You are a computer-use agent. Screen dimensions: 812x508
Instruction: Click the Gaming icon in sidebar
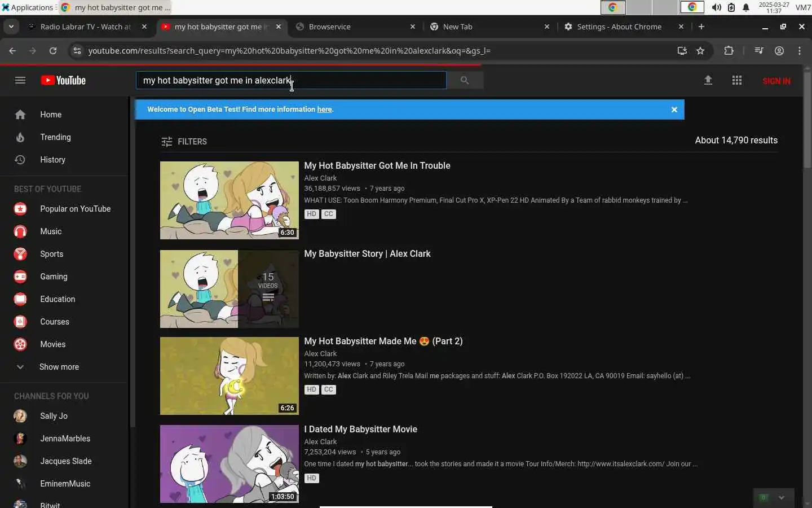(x=20, y=277)
